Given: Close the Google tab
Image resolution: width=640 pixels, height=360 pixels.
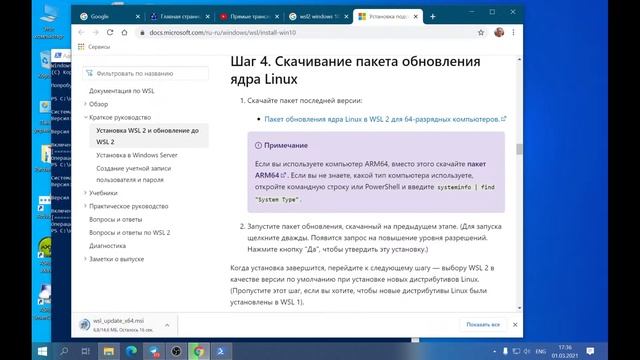Looking at the screenshot, I should [x=138, y=17].
